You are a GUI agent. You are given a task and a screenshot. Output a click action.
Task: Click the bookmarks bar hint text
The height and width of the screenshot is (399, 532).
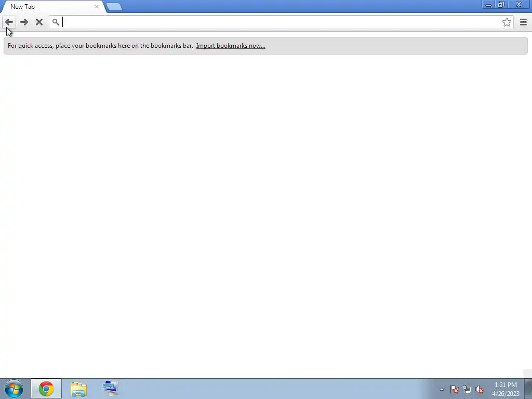pyautogui.click(x=100, y=46)
